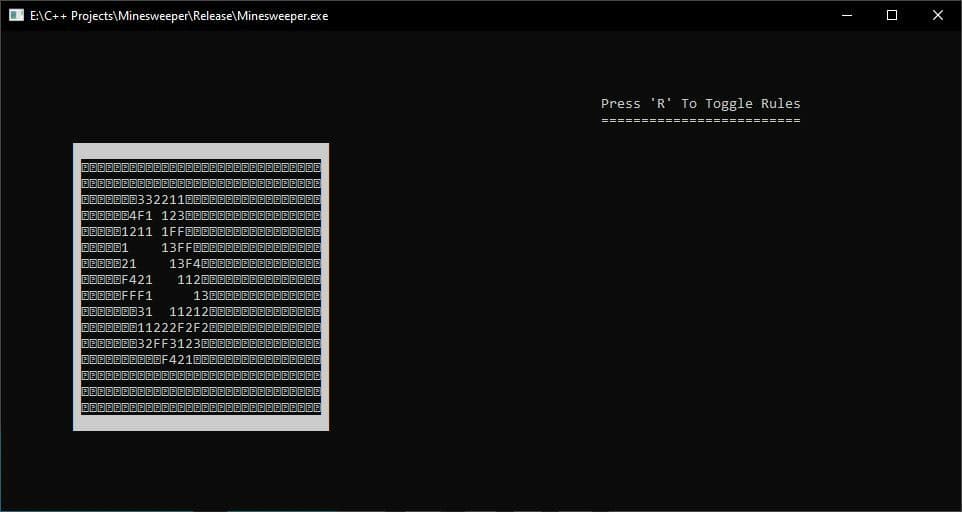The width and height of the screenshot is (962, 512).
Task: Click the "112" number cells
Action: [189, 280]
